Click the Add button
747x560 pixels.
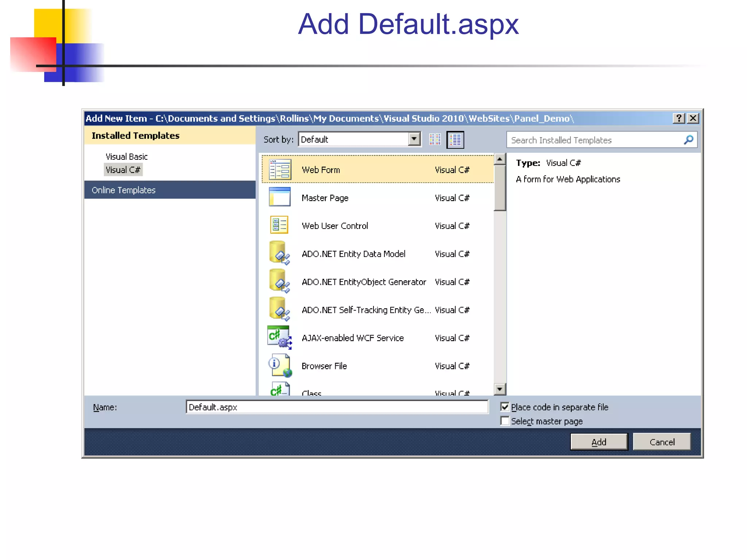click(599, 442)
